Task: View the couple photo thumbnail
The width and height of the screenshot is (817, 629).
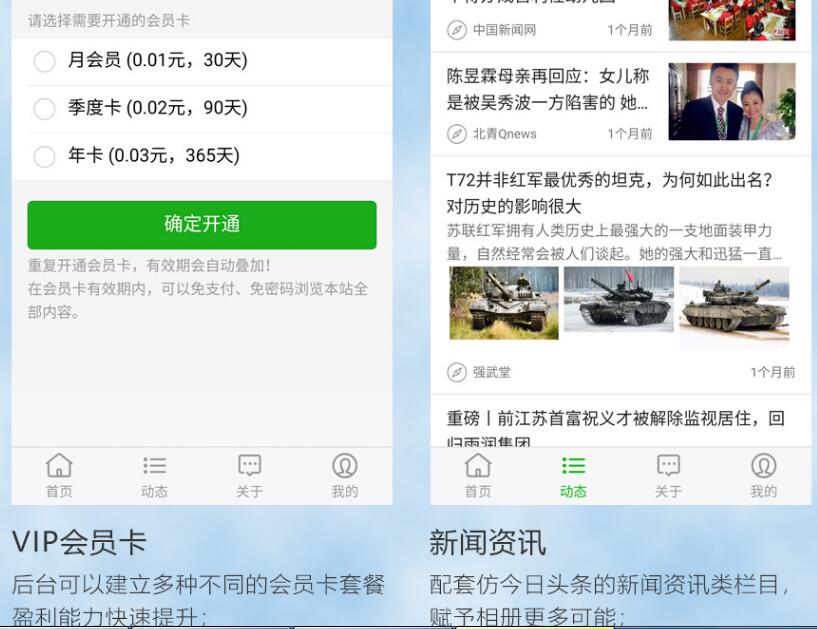Action: 732,102
